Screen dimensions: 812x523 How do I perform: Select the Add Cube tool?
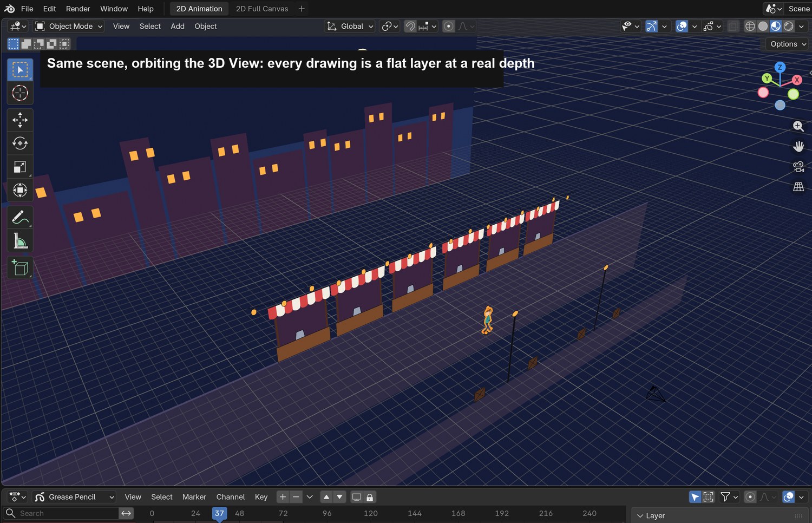pyautogui.click(x=20, y=267)
